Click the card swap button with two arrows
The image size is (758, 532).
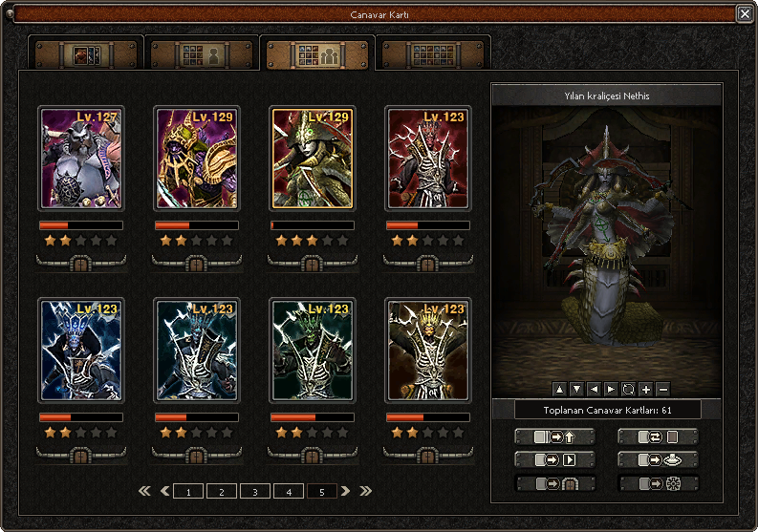(x=658, y=436)
